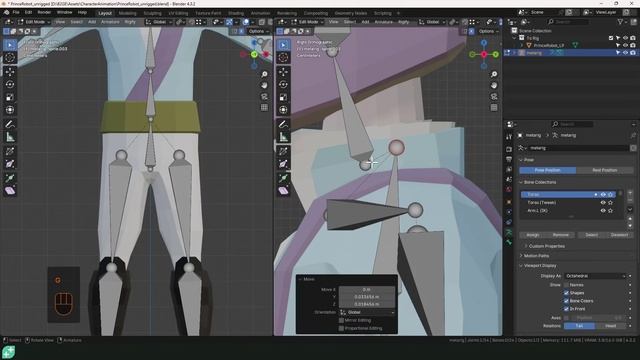Hide metarig in the outliner
The width and height of the screenshot is (640, 360).
(x=625, y=53)
